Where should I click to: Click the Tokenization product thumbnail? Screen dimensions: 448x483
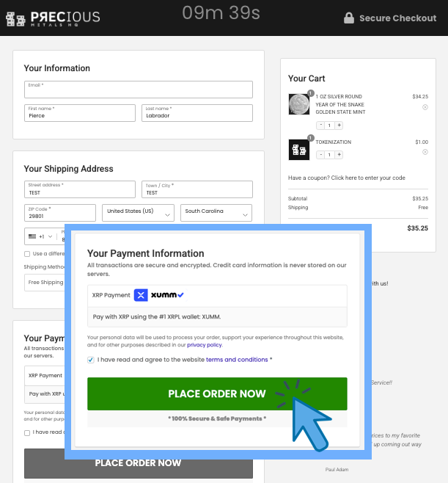coord(298,150)
